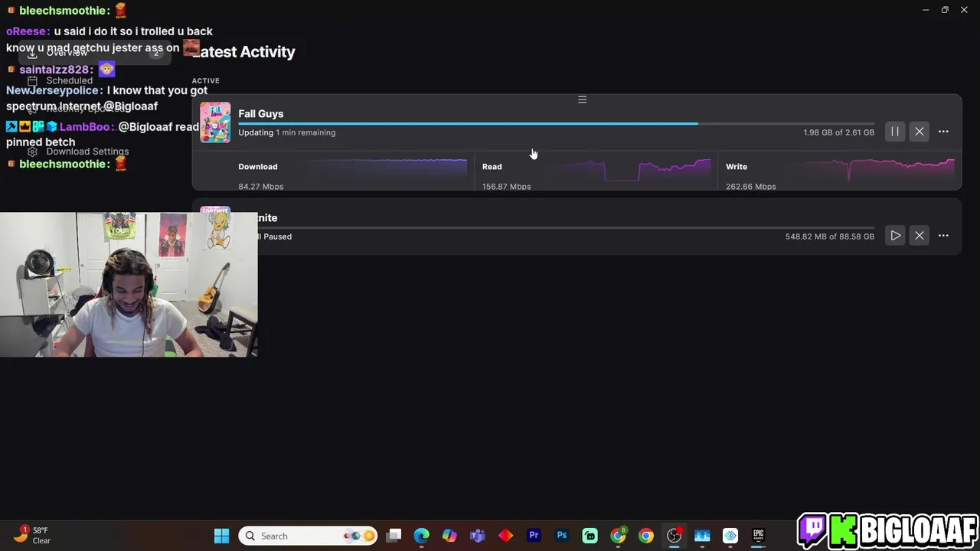Open the blue waveform app in taskbar

[x=702, y=536]
